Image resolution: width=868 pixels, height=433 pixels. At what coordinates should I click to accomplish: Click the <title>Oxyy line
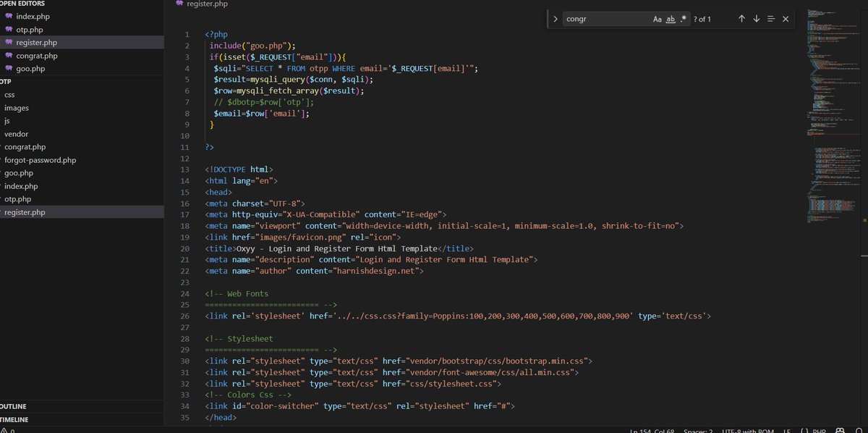[339, 248]
